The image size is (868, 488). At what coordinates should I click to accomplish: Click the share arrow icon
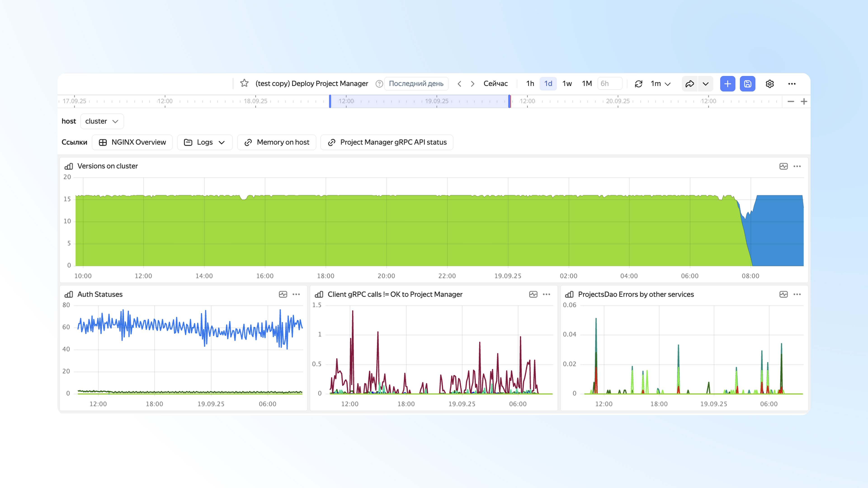(690, 84)
